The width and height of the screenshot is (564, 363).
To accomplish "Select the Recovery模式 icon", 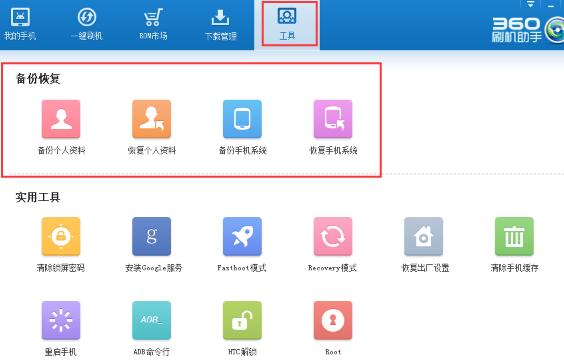I will tap(333, 236).
